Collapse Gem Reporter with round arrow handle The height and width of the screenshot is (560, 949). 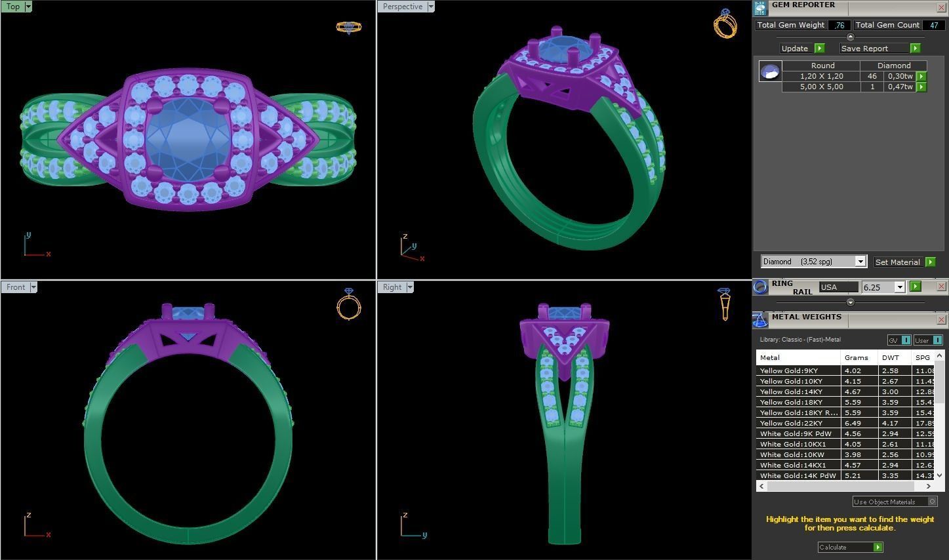coord(851,37)
